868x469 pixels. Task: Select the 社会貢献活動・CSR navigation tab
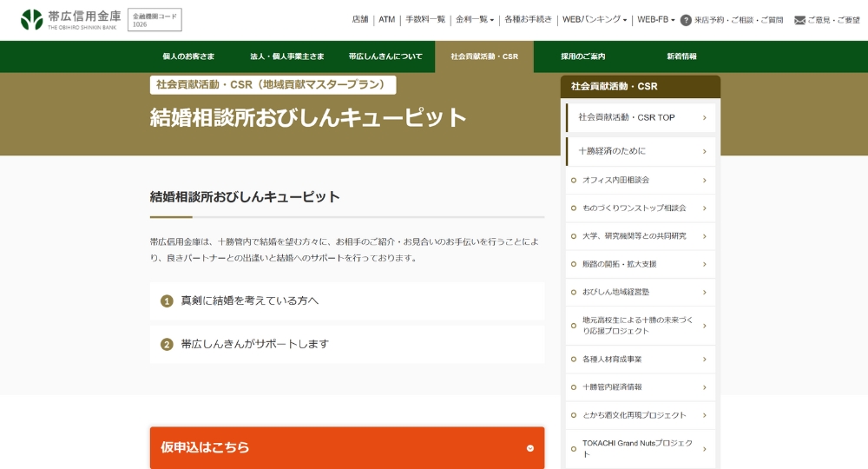coord(484,56)
